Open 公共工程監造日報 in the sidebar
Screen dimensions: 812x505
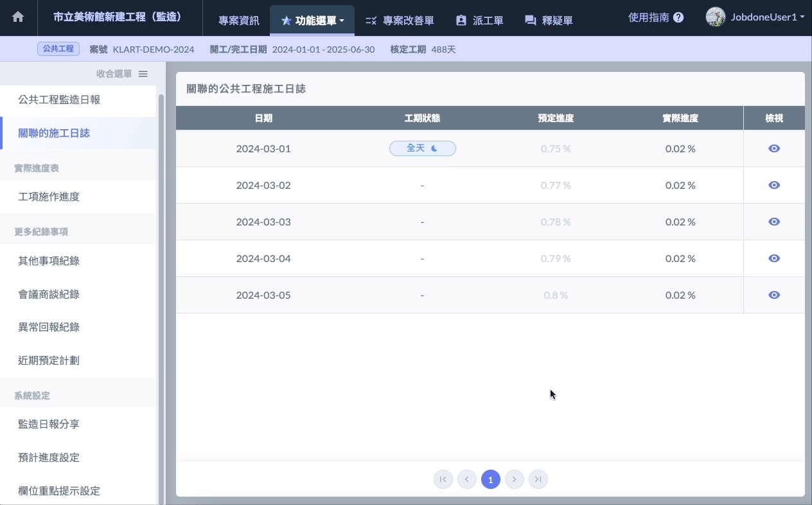[x=59, y=100]
